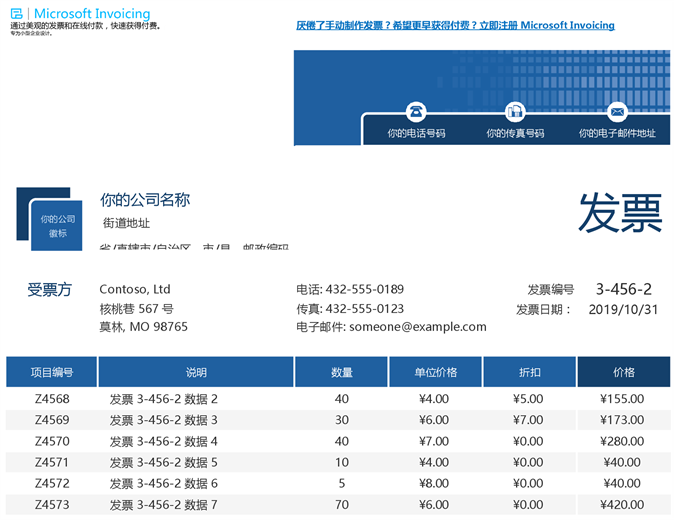Select item number Z4573
Image resolution: width=675 pixels, height=520 pixels.
click(x=52, y=505)
